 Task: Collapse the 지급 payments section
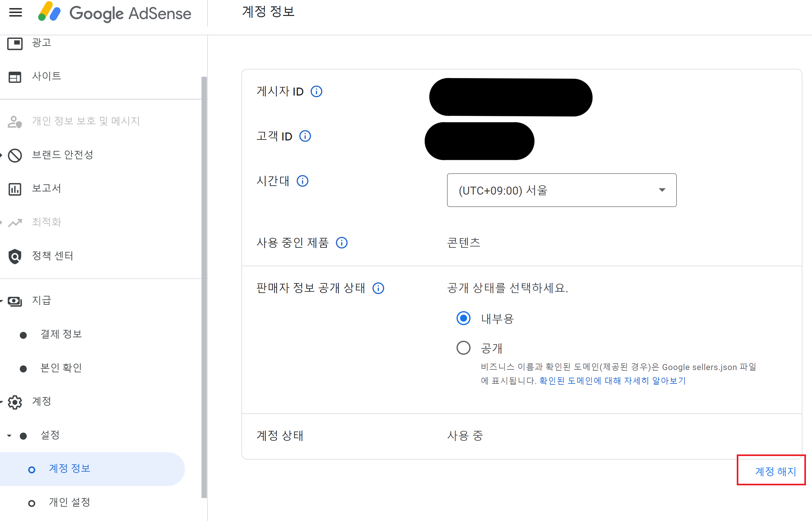[2, 301]
